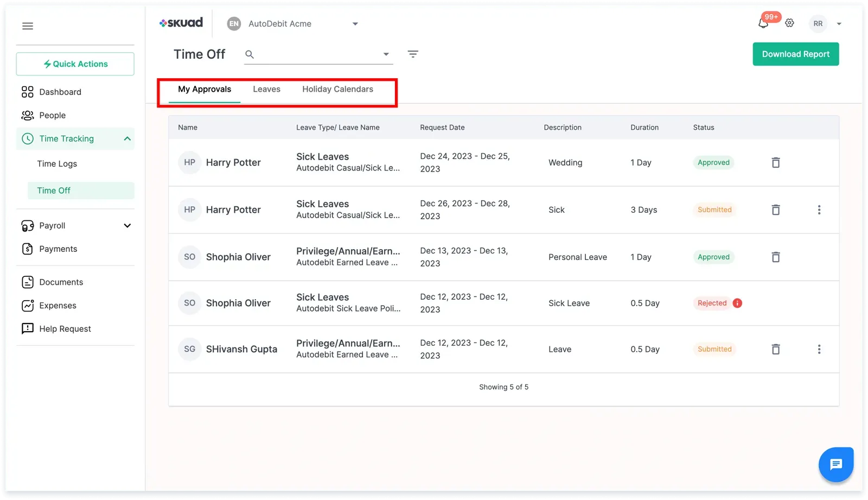Click the Leave Type/ Leave Name header
868x500 pixels.
click(338, 128)
